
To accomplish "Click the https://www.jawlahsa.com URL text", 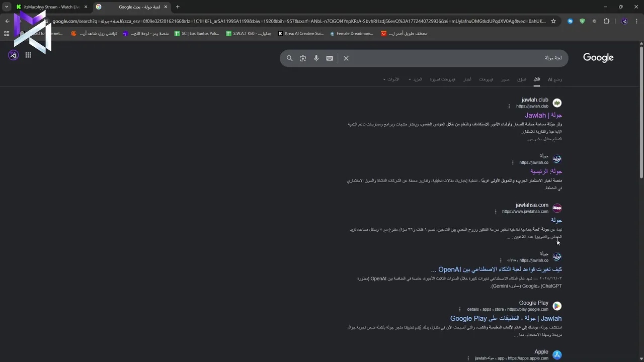I will click(525, 212).
